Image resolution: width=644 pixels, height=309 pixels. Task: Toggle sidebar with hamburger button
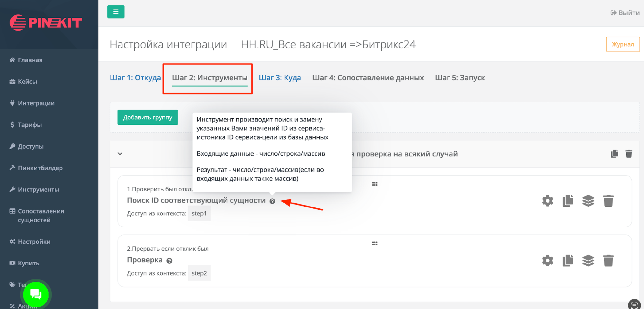tap(116, 12)
